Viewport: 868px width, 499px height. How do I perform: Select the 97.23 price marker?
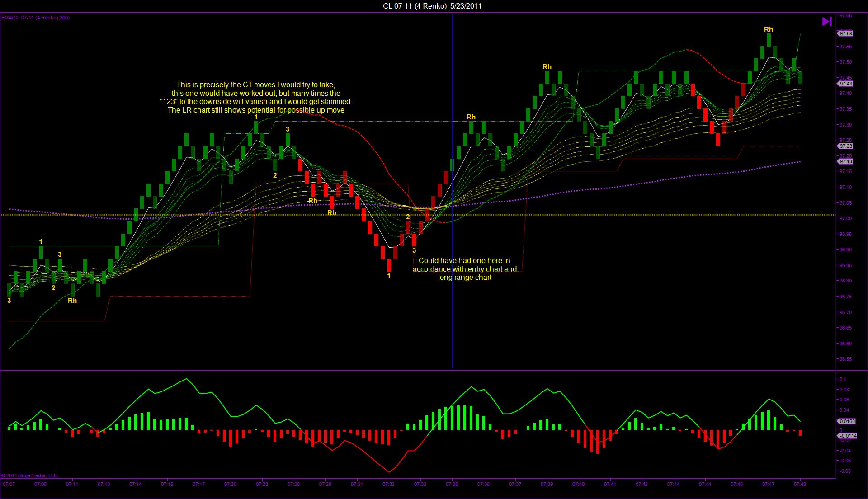pyautogui.click(x=846, y=146)
